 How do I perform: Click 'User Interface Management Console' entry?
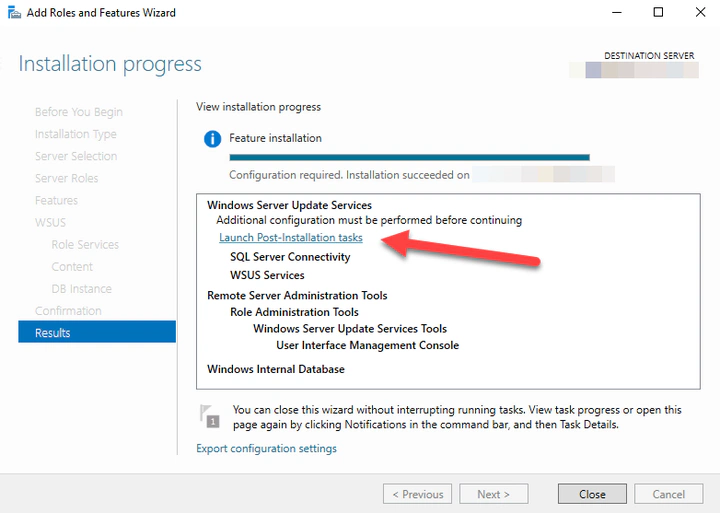(x=367, y=345)
